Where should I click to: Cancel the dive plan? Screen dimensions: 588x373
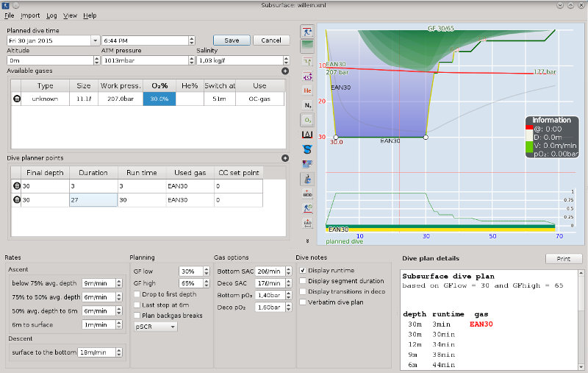click(x=271, y=40)
